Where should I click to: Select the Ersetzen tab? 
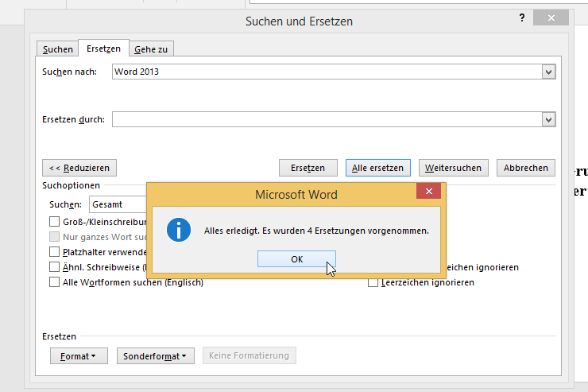tap(103, 49)
